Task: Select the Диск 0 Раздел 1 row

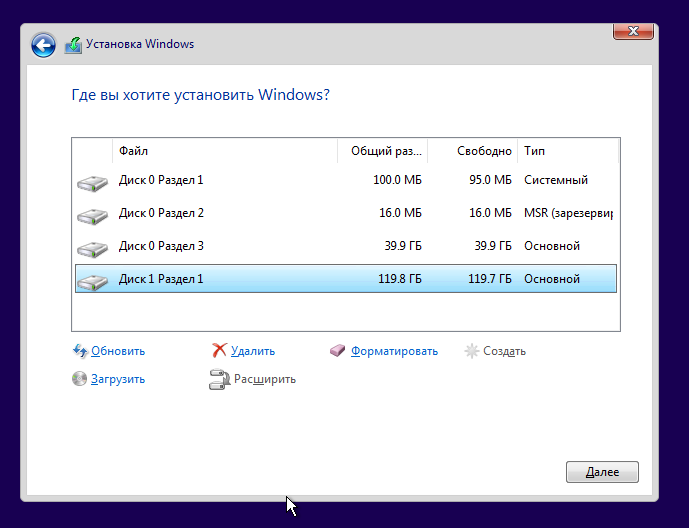Action: (x=346, y=180)
